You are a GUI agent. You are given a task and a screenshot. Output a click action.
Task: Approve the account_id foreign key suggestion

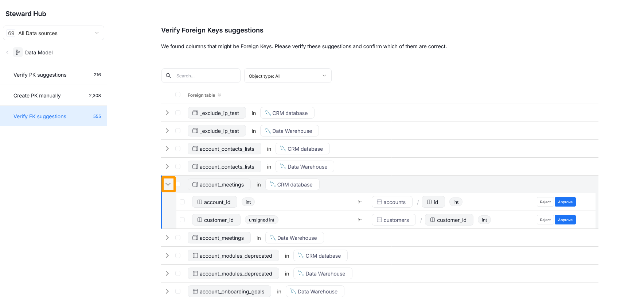[565, 202]
